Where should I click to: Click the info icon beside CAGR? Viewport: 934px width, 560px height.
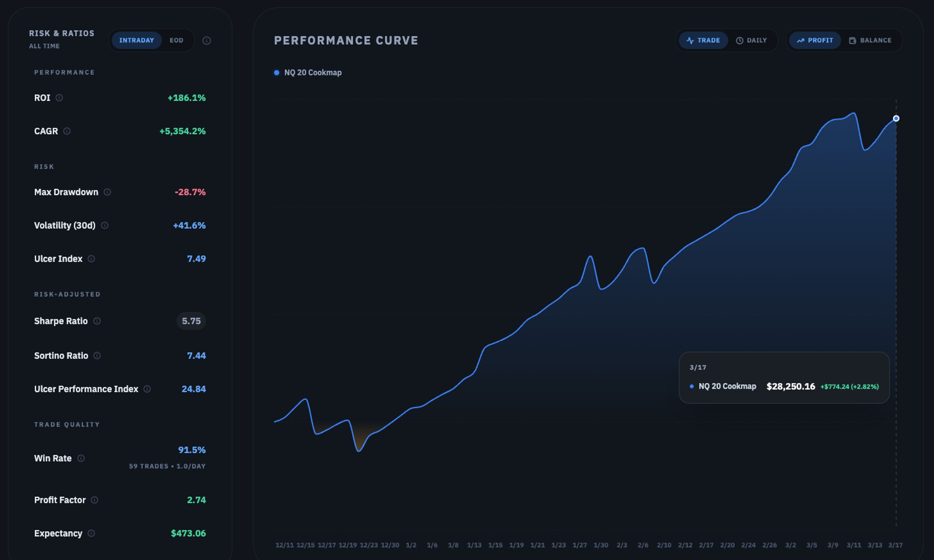[67, 131]
